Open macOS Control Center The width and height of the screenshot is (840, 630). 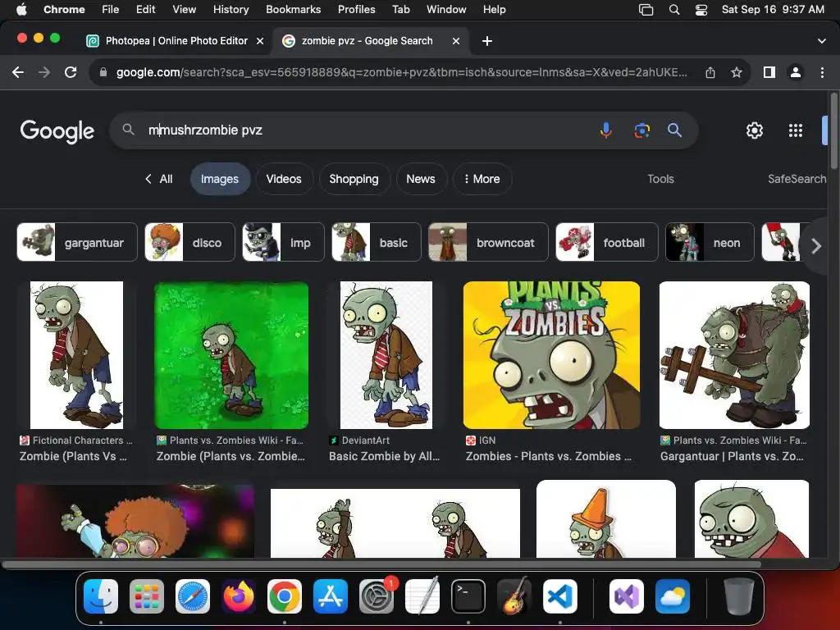(701, 10)
